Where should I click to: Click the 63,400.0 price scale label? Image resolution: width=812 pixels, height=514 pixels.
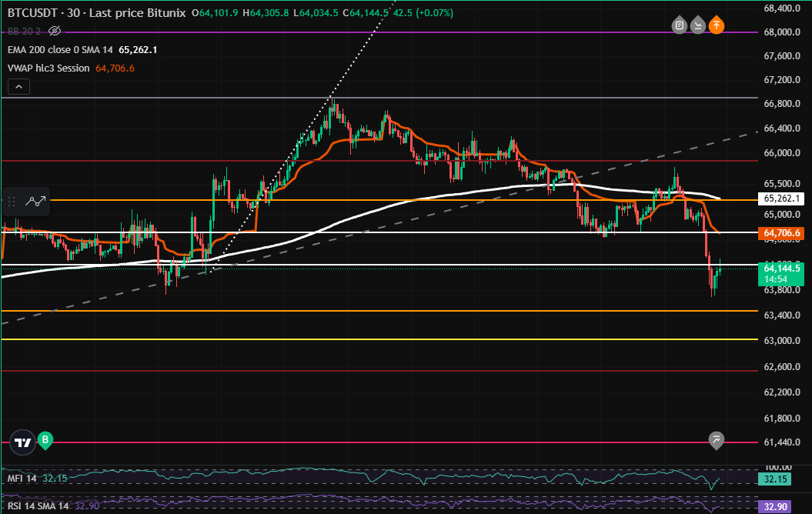[782, 315]
